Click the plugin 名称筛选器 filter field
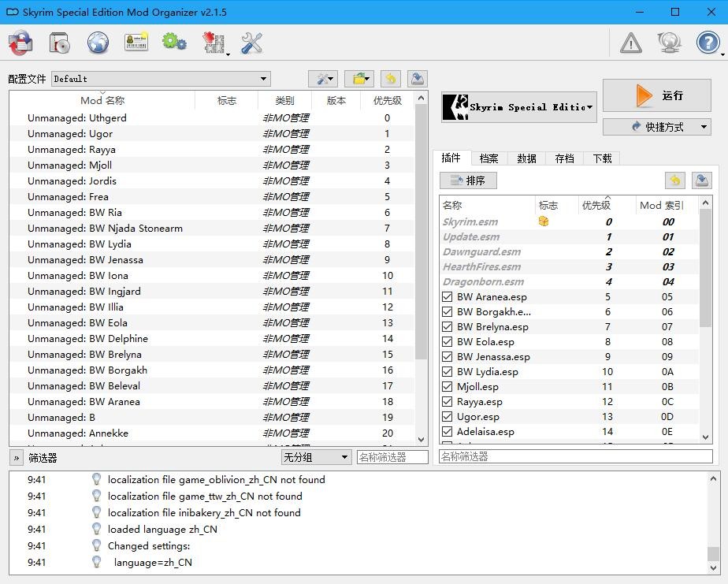728x584 pixels. [x=575, y=456]
